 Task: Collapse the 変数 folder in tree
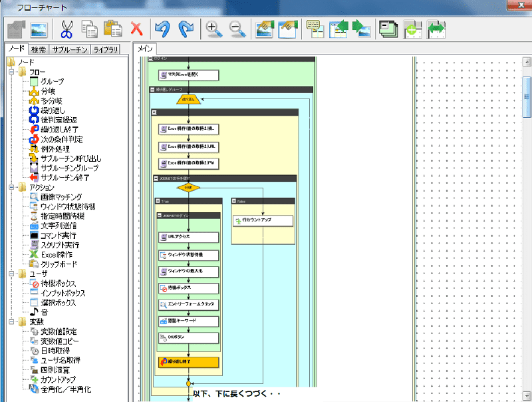[x=11, y=321]
